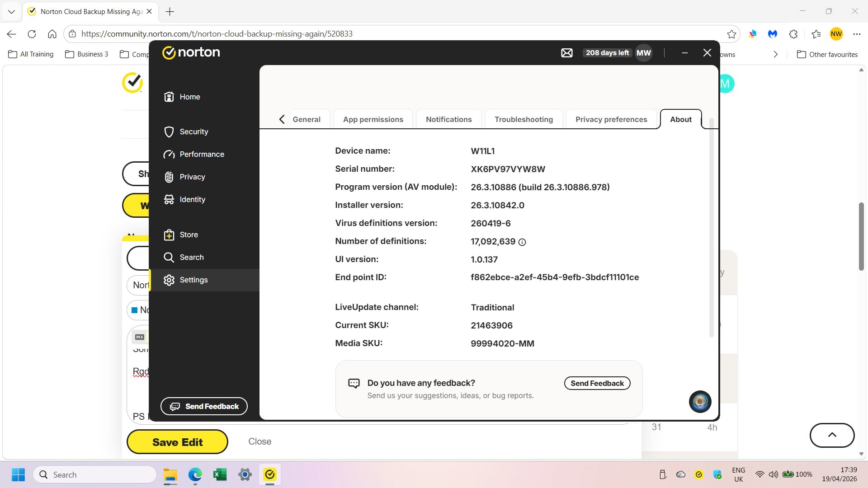868x488 pixels.
Task: Open Windows Start menu
Action: click(18, 474)
